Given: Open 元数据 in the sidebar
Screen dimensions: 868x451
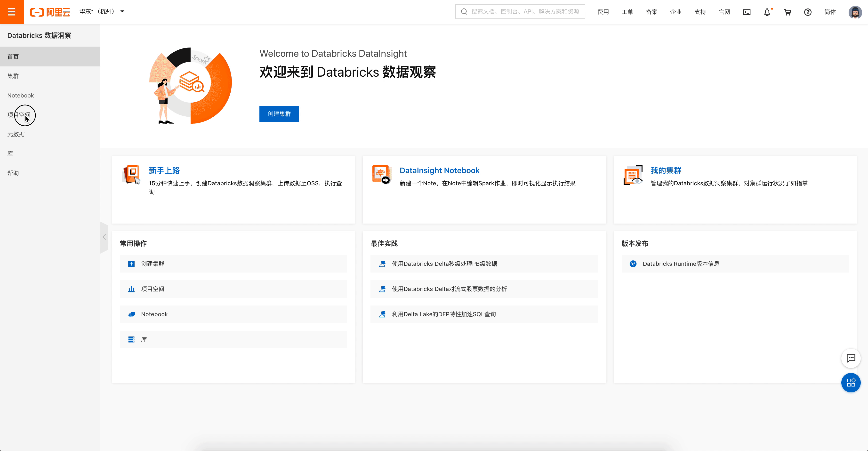Looking at the screenshot, I should coord(50,134).
